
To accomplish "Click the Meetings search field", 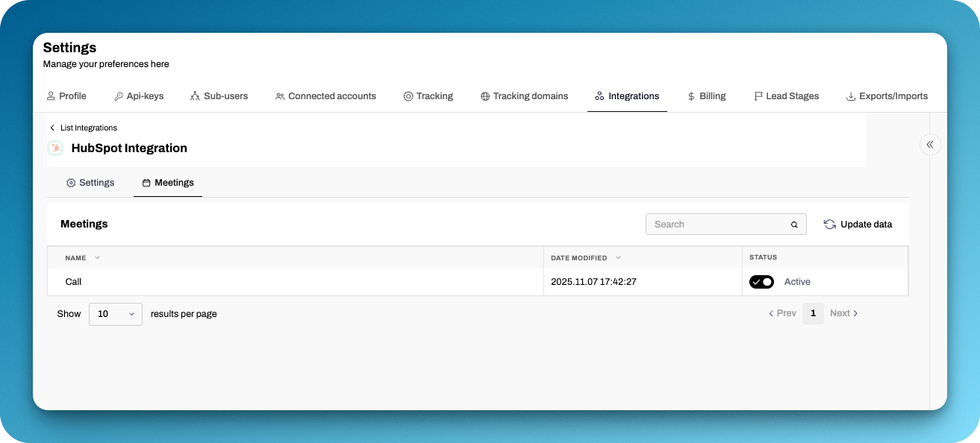I will tap(717, 224).
